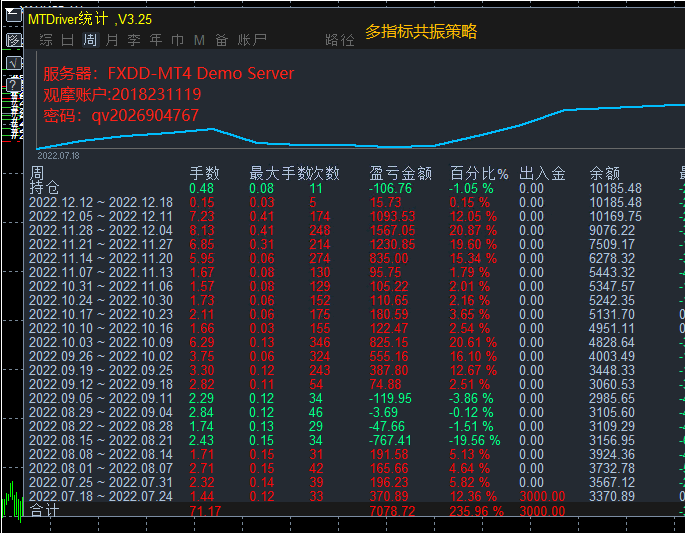Select the 2022.11.28 ~ 2022.12.04 week row

[x=101, y=230]
